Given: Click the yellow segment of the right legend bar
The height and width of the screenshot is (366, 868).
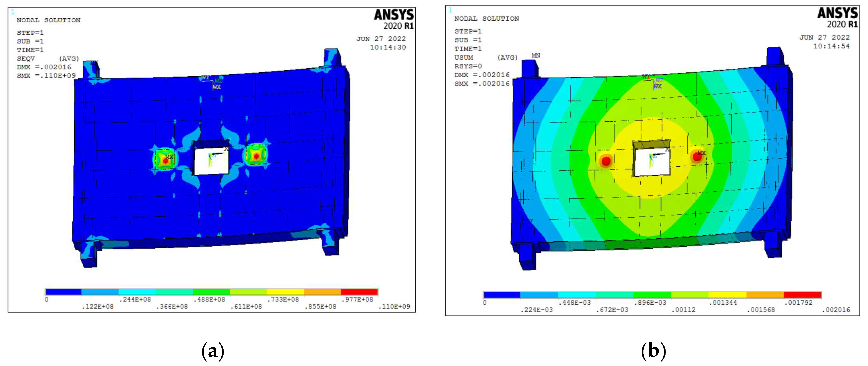Looking at the screenshot, I should tap(727, 295).
